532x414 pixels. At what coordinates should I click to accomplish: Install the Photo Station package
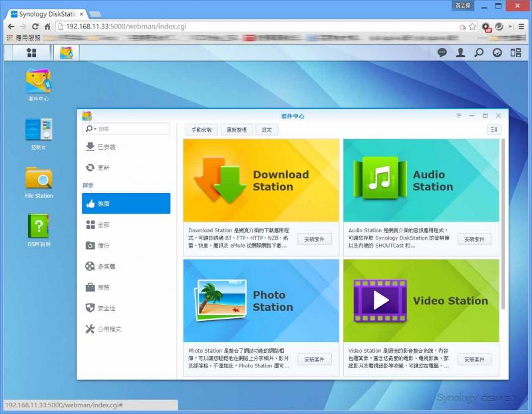click(x=314, y=359)
